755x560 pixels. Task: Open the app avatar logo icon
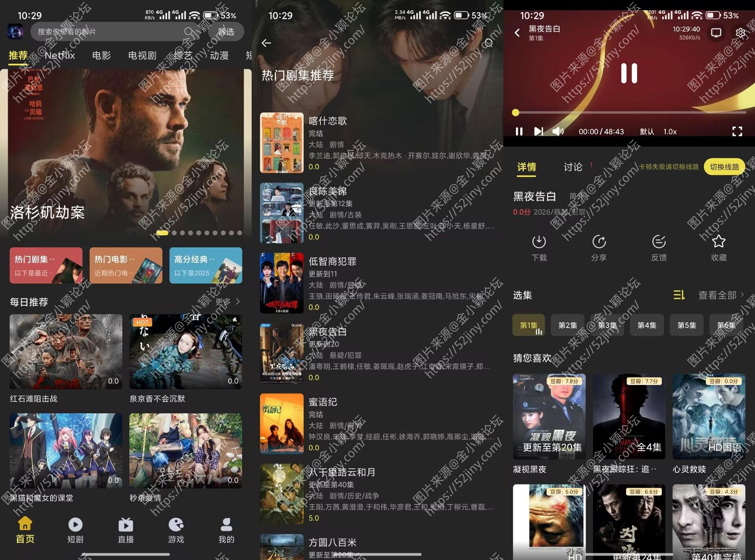[15, 31]
